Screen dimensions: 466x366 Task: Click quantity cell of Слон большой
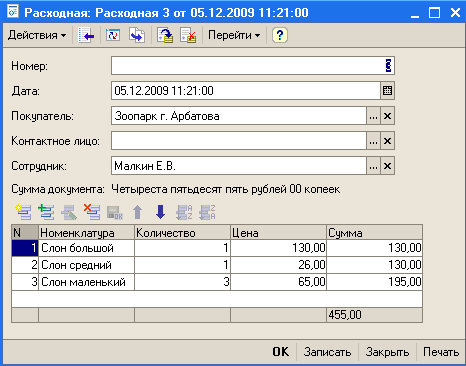coord(183,248)
